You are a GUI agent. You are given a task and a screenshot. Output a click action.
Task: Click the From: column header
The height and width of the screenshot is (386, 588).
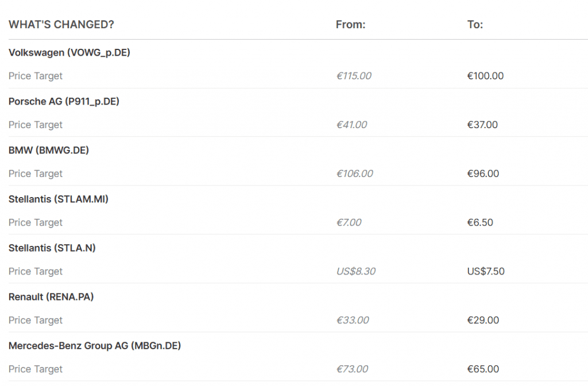(x=350, y=25)
